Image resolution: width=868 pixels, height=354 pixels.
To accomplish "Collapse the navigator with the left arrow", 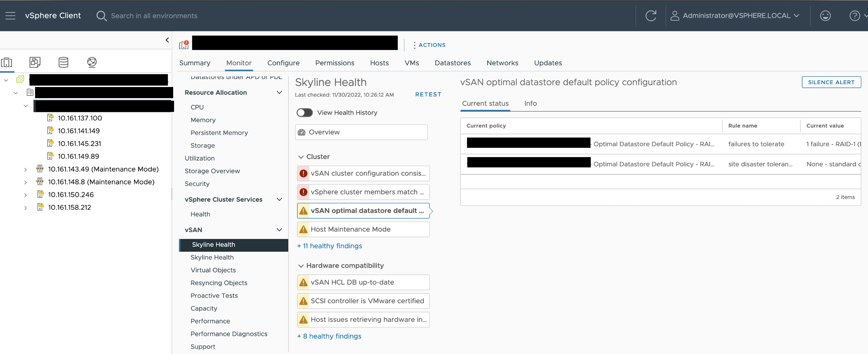I will click(167, 40).
